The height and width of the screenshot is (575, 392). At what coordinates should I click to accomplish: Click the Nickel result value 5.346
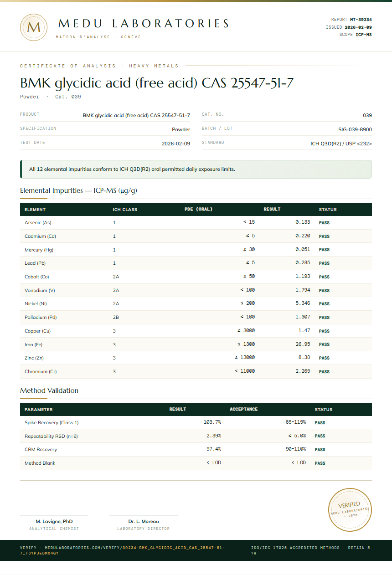303,303
